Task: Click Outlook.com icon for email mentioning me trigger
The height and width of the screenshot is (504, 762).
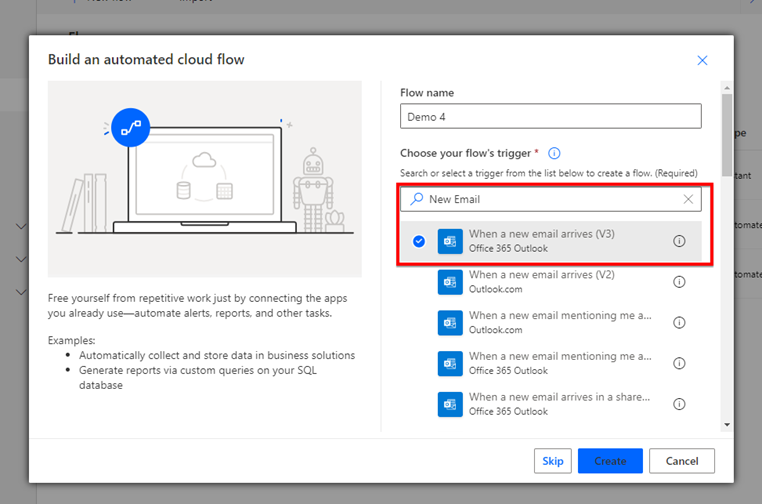Action: coord(450,323)
